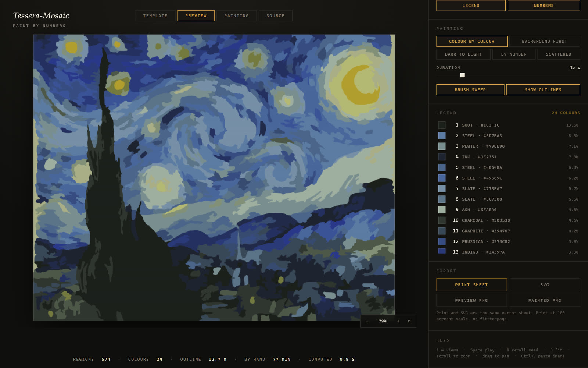Click the 'PRUSSIAN · #374C82' legend label

pos(486,242)
